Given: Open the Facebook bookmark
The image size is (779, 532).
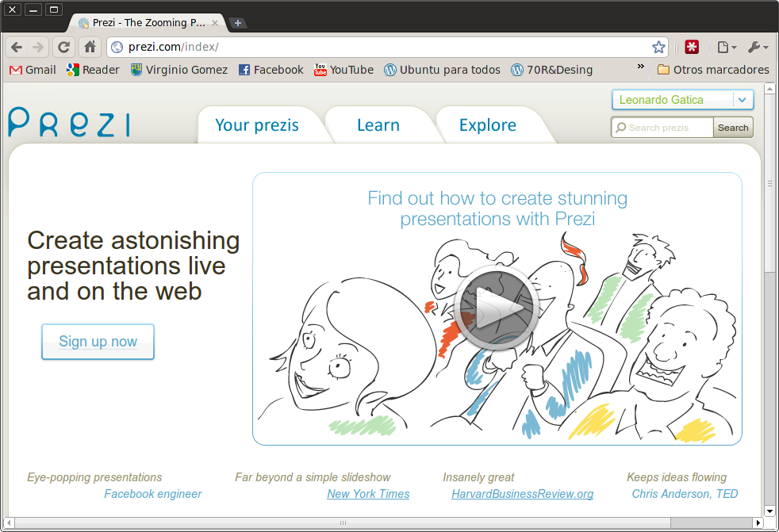Looking at the screenshot, I should [x=271, y=70].
